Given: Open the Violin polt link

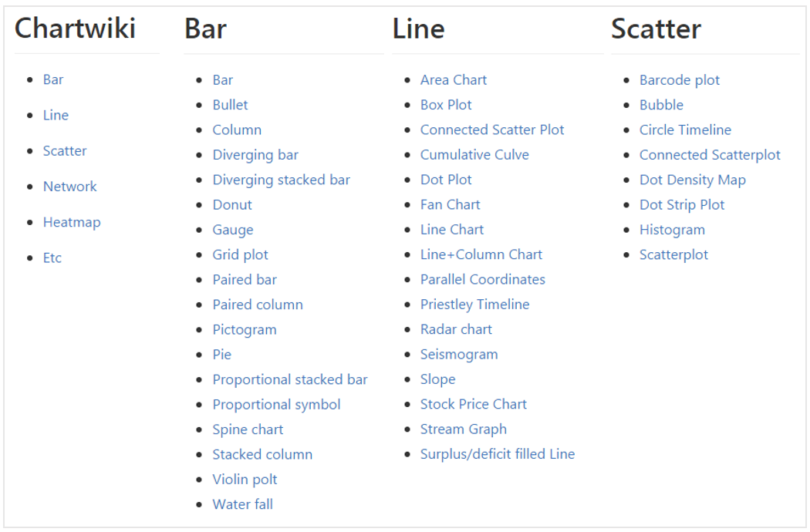Looking at the screenshot, I should point(245,480).
